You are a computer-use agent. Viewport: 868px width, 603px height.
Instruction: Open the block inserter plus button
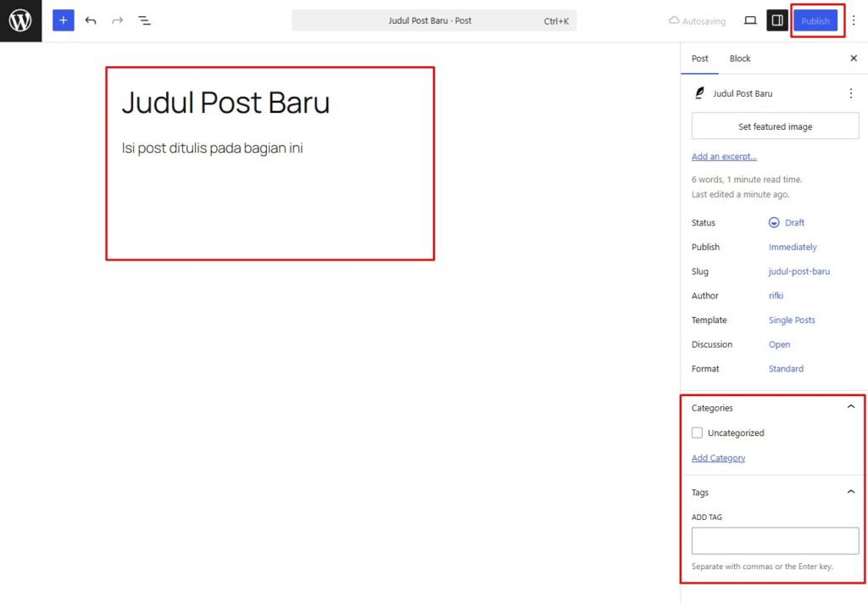63,20
